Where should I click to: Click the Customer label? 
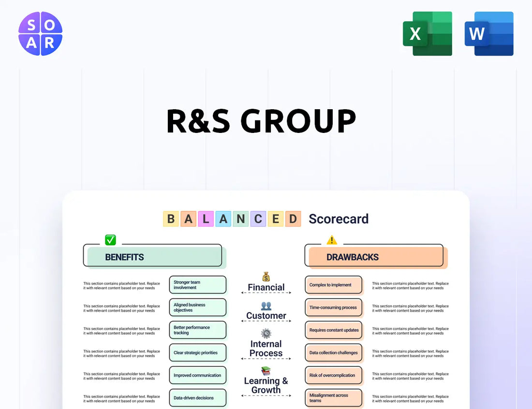(266, 316)
